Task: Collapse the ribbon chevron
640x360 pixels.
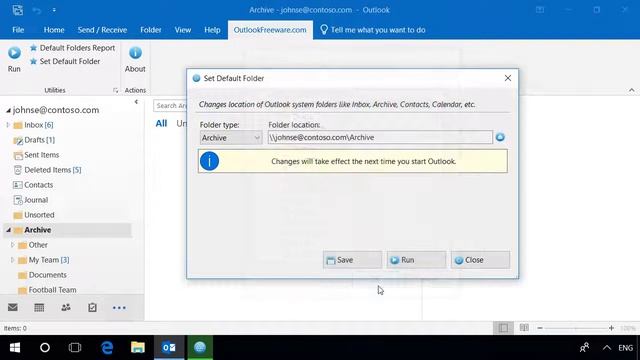Action: pos(631,90)
